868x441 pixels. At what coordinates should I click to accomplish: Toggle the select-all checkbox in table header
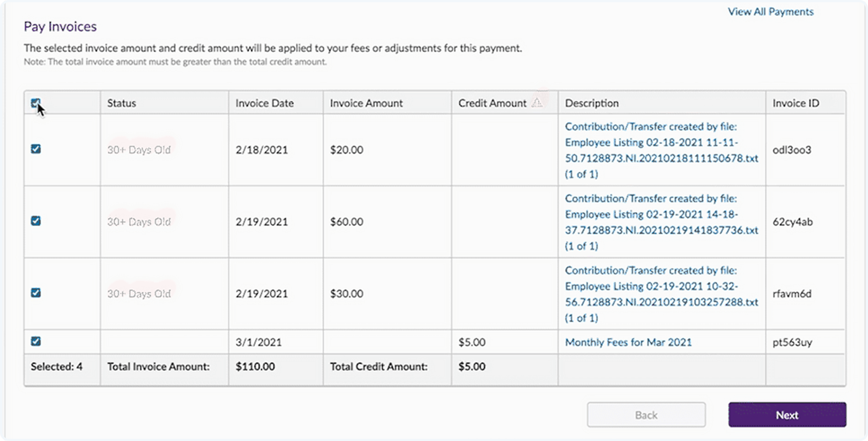(x=36, y=103)
